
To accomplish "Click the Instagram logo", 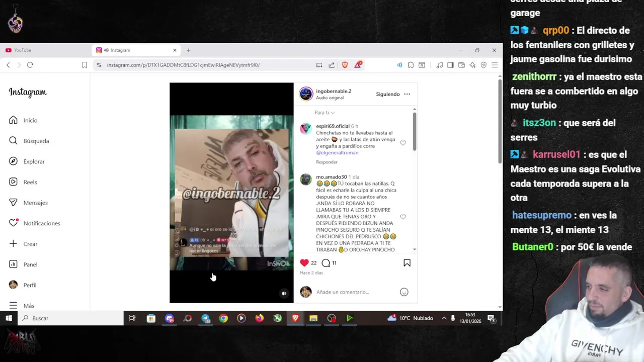I will pos(28,92).
